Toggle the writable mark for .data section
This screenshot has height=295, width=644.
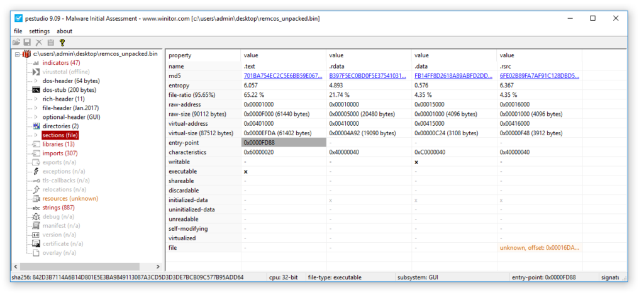pos(416,162)
